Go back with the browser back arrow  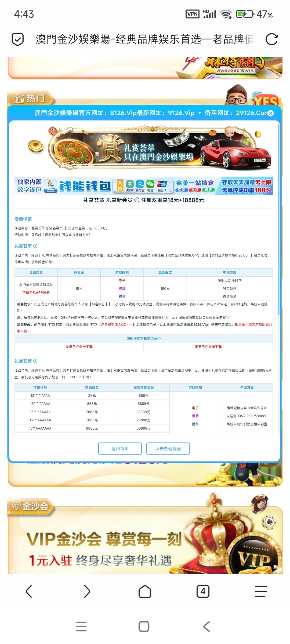29,591
